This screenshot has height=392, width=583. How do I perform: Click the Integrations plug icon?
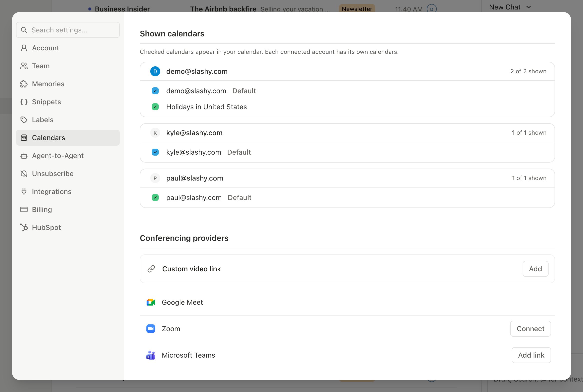(x=24, y=192)
